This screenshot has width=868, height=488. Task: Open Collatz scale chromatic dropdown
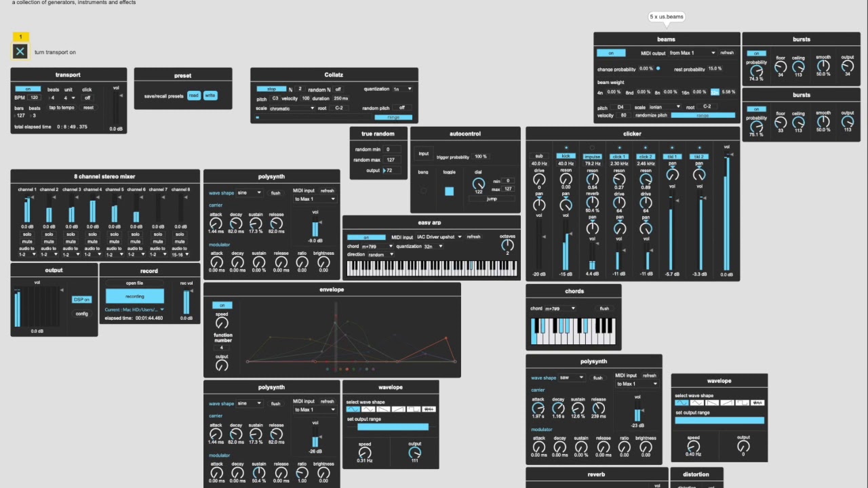coord(292,108)
